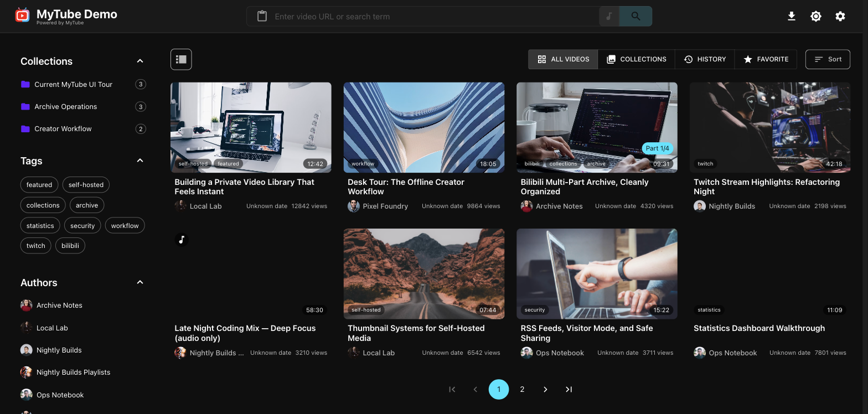
Task: Go to the last page of videos
Action: click(569, 390)
